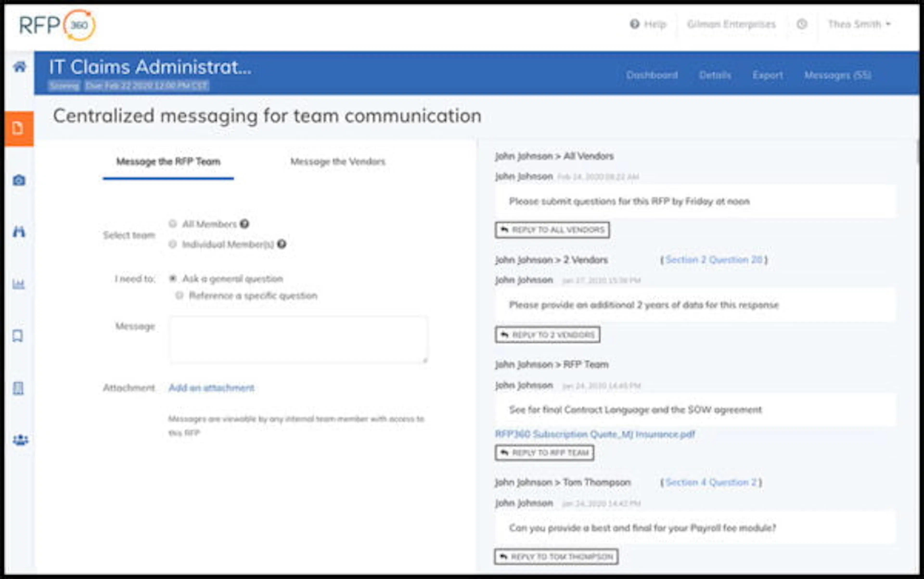
Task: Click Add an attachment link
Action: 211,388
